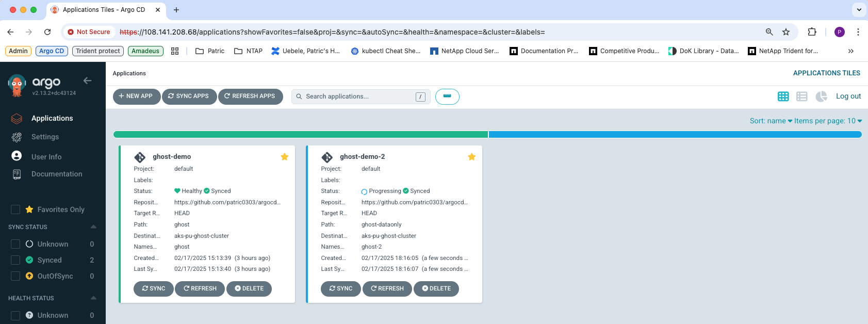Unfavorite ghost-demo with its star
Viewport: 868px width, 324px height.
point(284,157)
